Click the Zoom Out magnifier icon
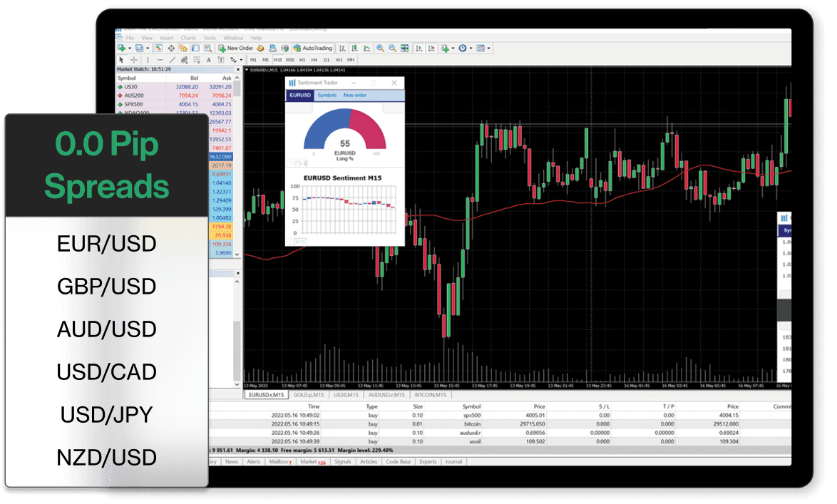The height and width of the screenshot is (504, 837). (x=392, y=48)
